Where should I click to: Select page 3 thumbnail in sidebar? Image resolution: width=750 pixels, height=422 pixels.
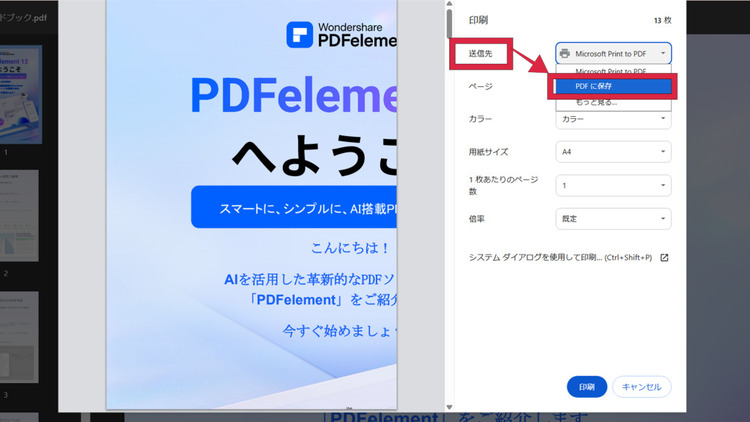click(19, 337)
